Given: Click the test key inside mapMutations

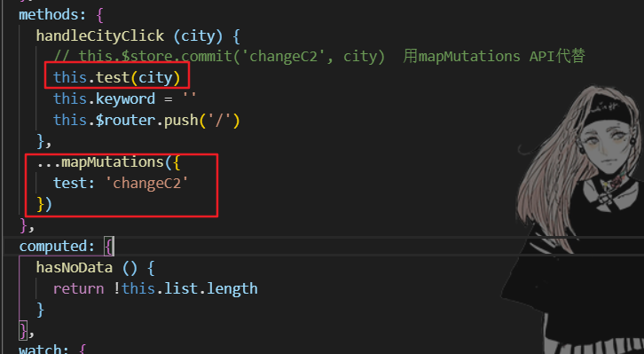Looking at the screenshot, I should (x=70, y=183).
